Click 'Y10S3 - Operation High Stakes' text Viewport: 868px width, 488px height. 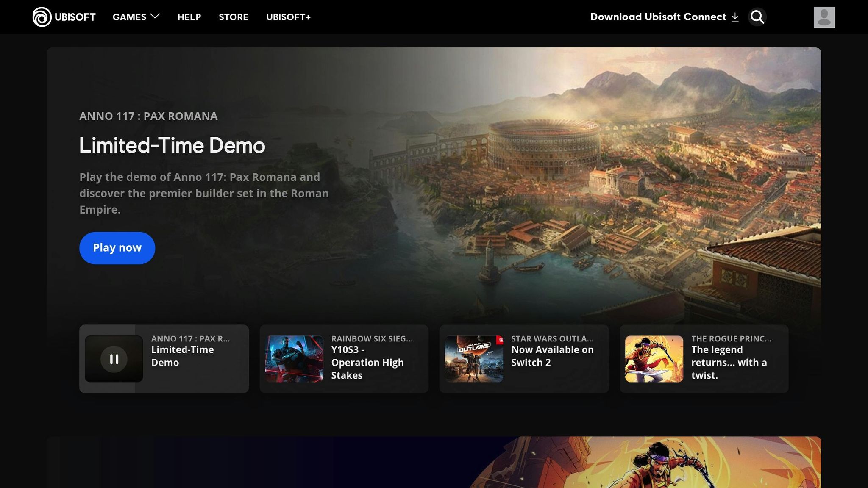[x=367, y=363]
